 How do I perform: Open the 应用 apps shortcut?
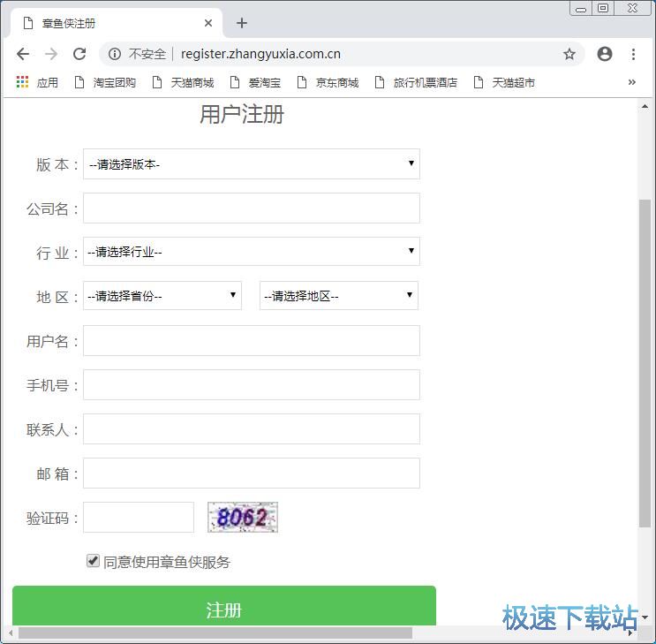pos(37,82)
